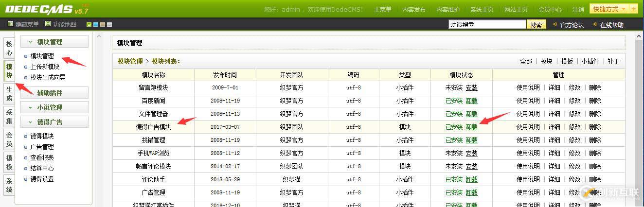This screenshot has height=207, width=644.
Task: Click the sidebar scrollbar up arrow
Action: coord(100,36)
